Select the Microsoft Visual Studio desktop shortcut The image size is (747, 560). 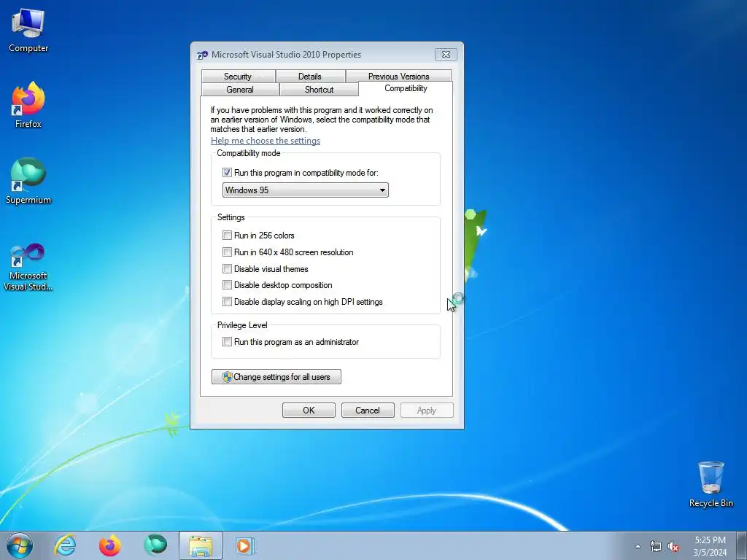click(28, 267)
